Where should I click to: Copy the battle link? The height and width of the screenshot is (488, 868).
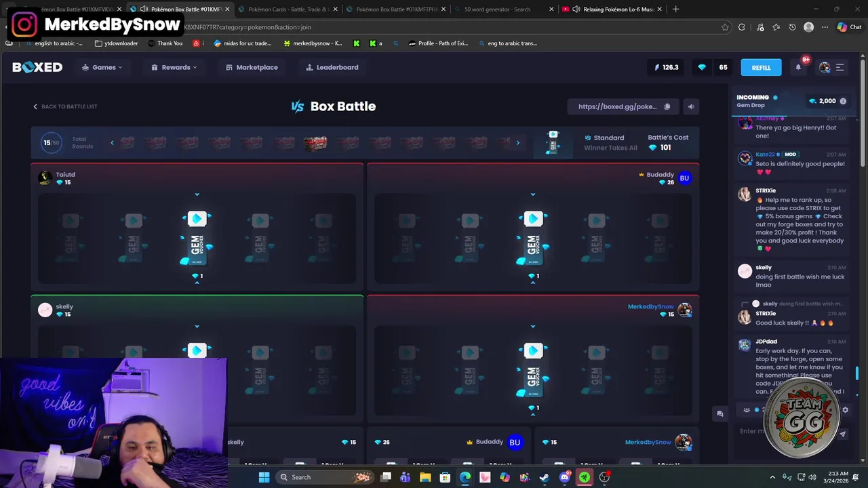coord(667,106)
